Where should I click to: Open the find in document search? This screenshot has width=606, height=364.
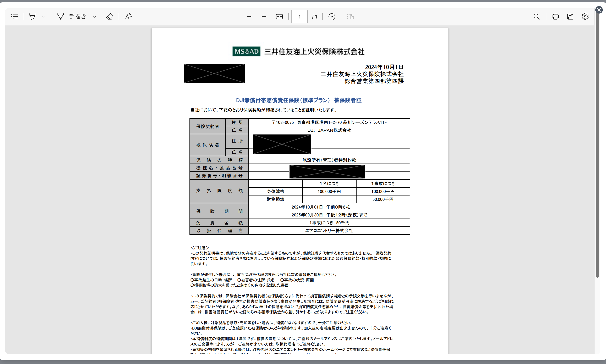(536, 16)
